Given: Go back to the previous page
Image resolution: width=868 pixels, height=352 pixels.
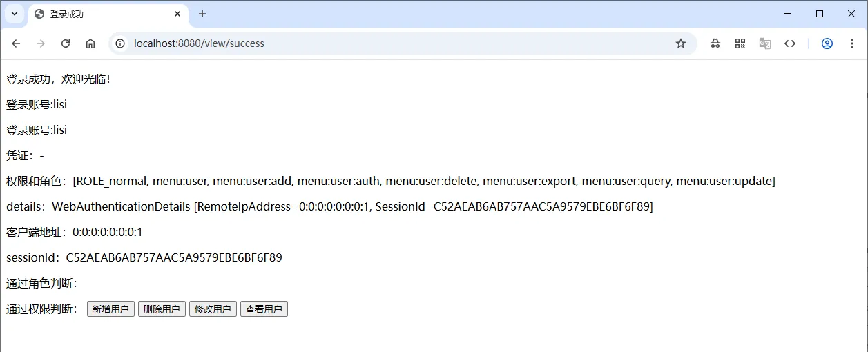Looking at the screenshot, I should (x=16, y=43).
